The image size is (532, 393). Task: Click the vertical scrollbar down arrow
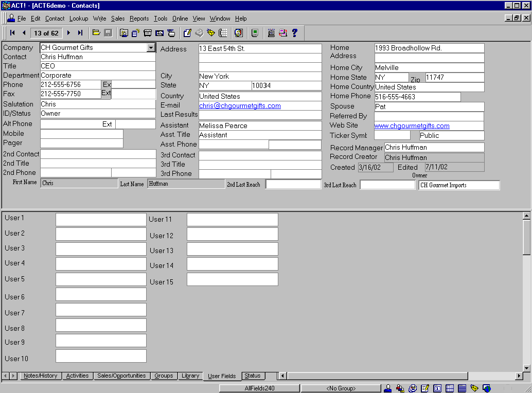click(x=526, y=368)
